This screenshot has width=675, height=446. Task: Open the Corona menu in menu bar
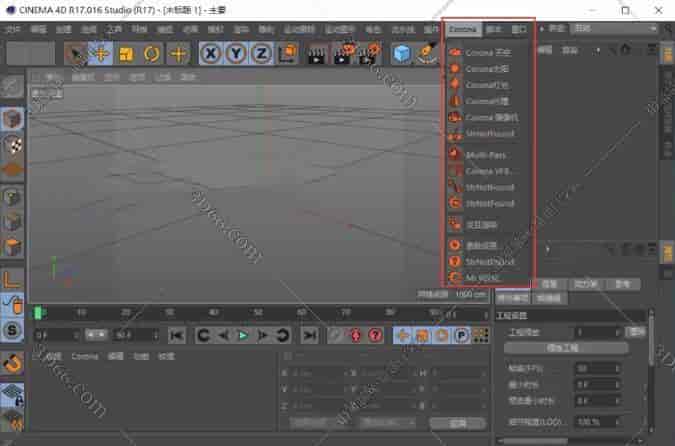462,29
